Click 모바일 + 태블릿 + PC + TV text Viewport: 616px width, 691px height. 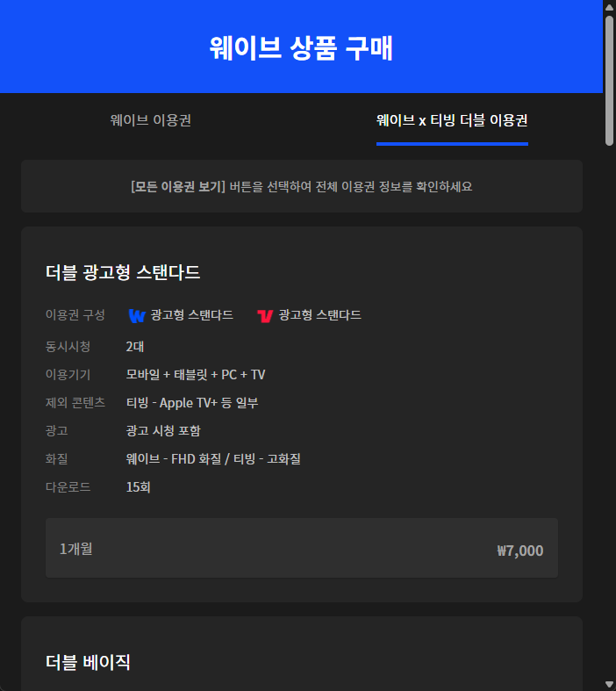(x=196, y=375)
